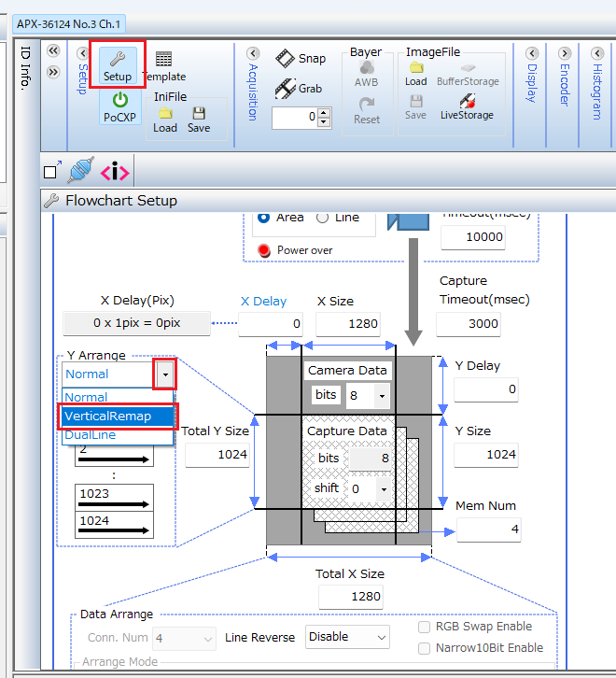Click the X Delay link label
Viewport: 616px width, 678px height.
pos(263,302)
